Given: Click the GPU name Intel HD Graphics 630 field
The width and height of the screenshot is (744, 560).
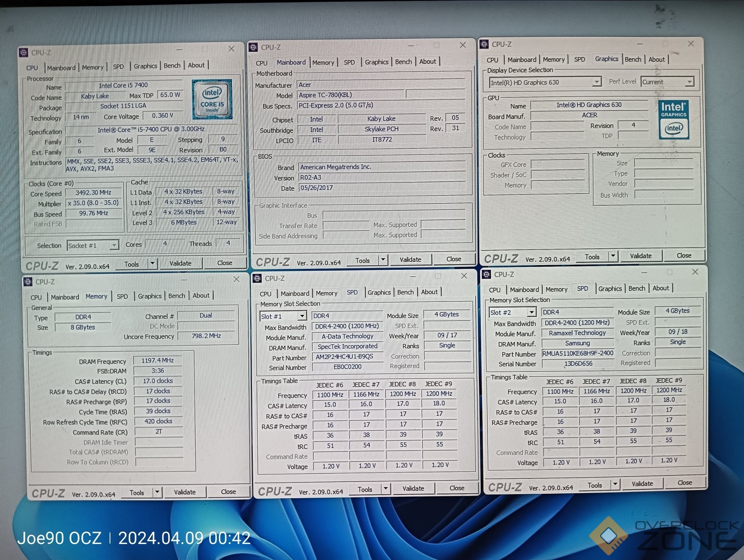Looking at the screenshot, I should (x=589, y=105).
